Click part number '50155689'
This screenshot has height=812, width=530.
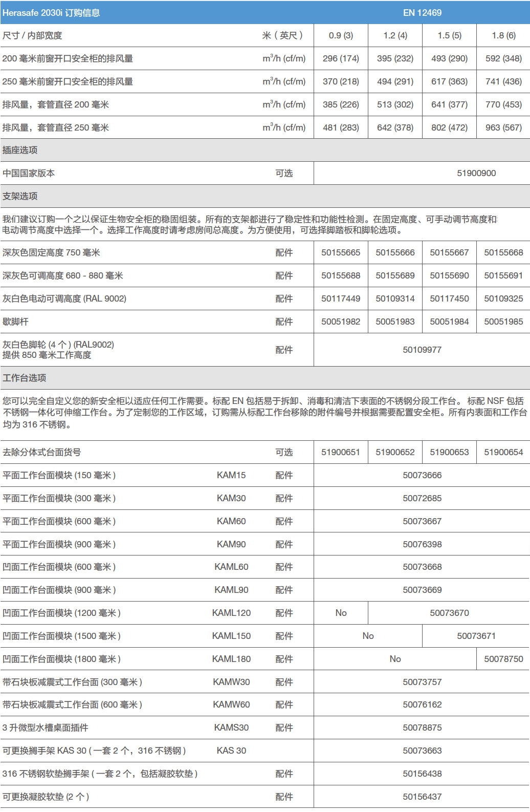(x=395, y=275)
